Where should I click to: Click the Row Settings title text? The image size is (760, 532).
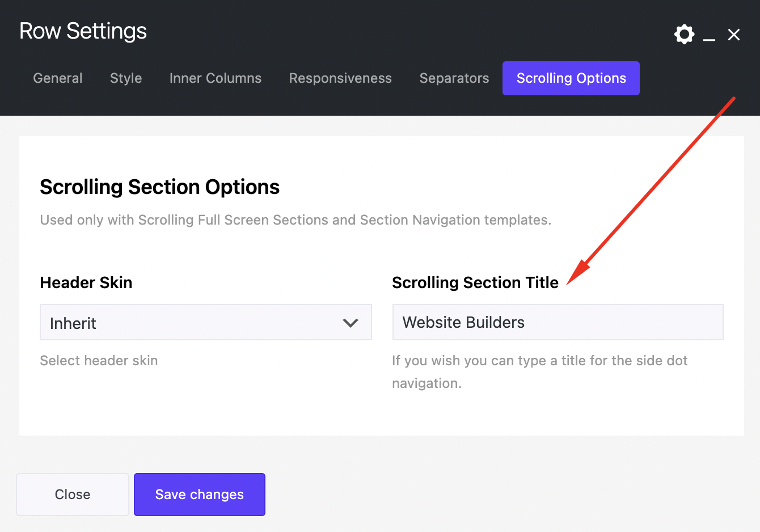click(82, 31)
